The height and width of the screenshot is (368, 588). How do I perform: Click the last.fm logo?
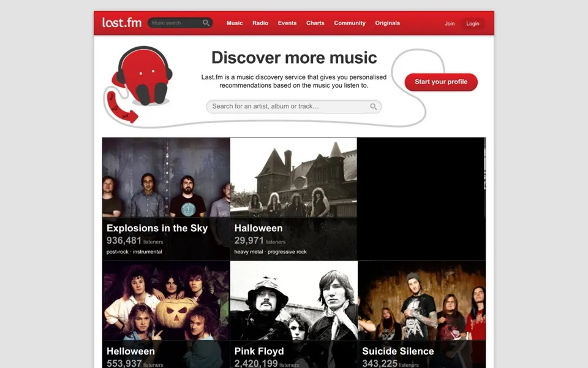pos(122,23)
